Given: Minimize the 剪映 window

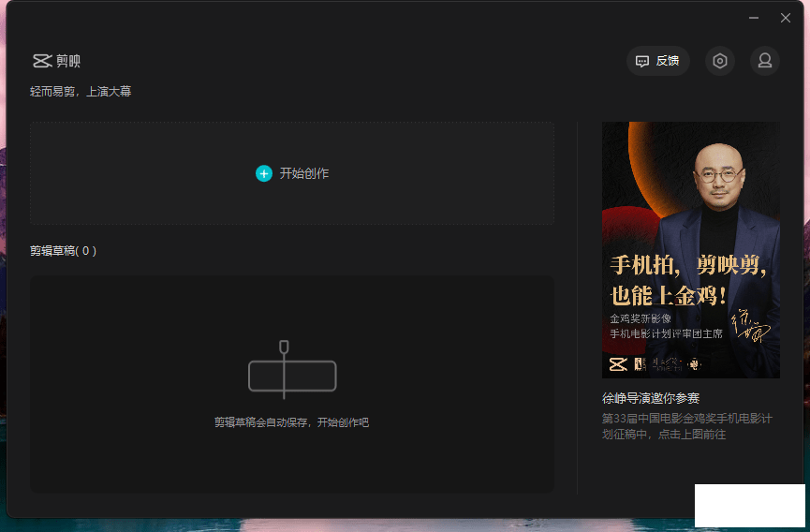Looking at the screenshot, I should pos(754,18).
